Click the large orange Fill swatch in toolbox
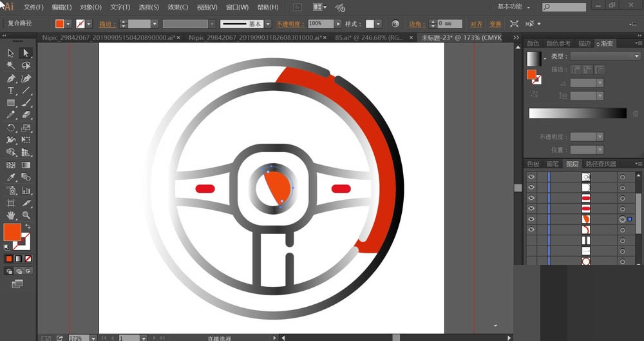 (12, 233)
